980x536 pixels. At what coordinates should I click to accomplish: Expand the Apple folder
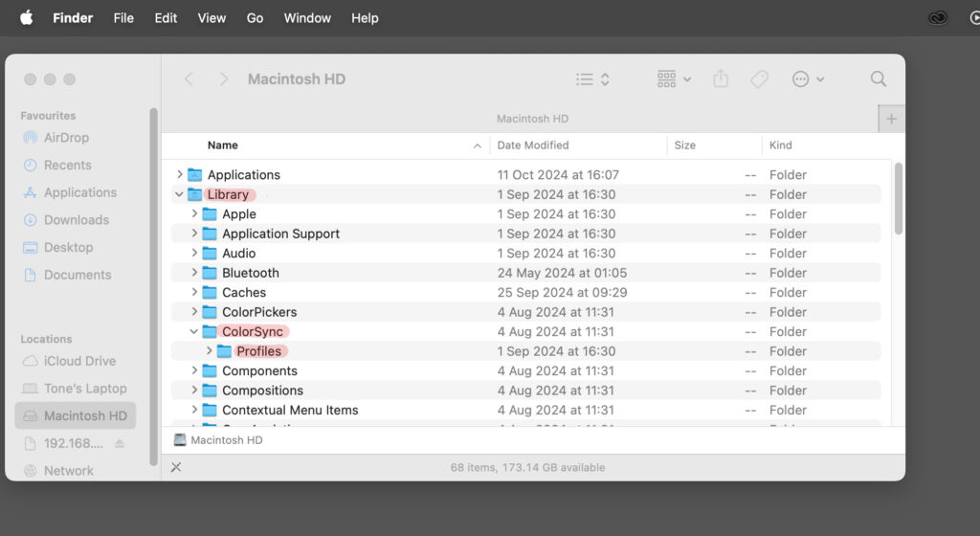coord(193,213)
